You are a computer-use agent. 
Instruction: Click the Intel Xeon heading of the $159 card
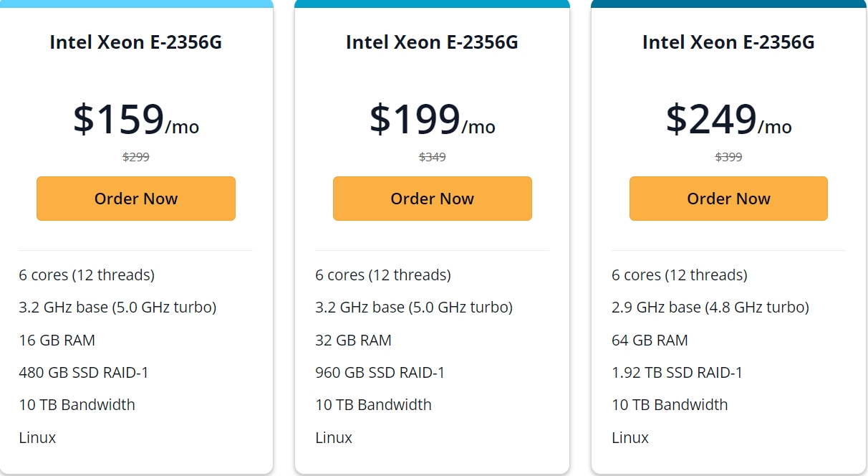136,42
